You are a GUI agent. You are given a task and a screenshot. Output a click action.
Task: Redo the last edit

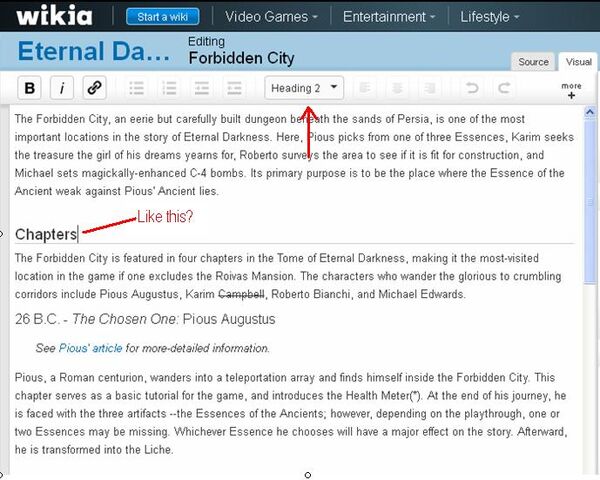[x=504, y=88]
